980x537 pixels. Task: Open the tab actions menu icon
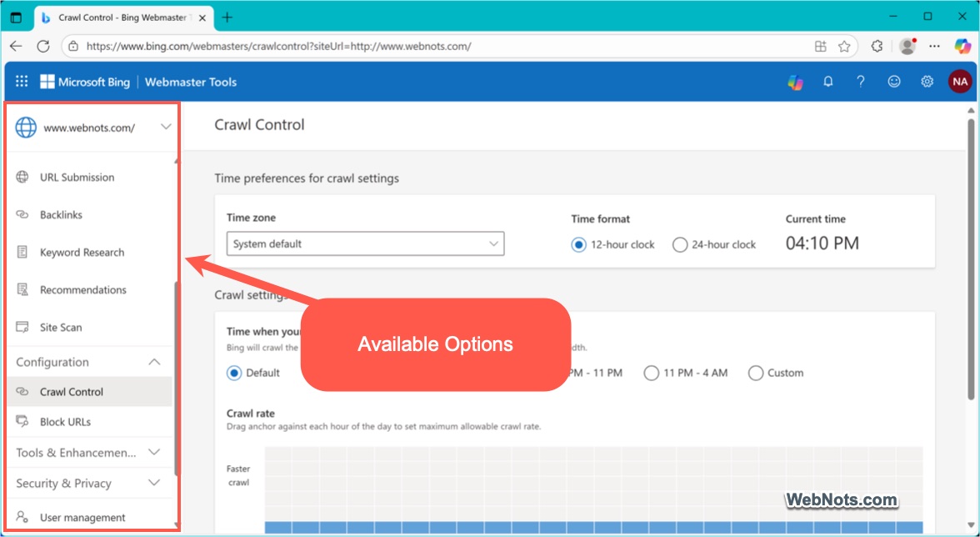coord(17,18)
